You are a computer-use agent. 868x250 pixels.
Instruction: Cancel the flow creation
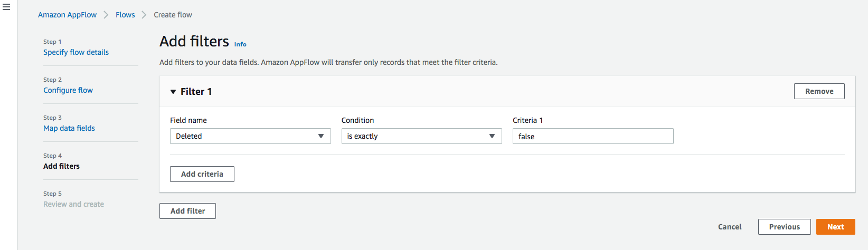[x=730, y=227]
